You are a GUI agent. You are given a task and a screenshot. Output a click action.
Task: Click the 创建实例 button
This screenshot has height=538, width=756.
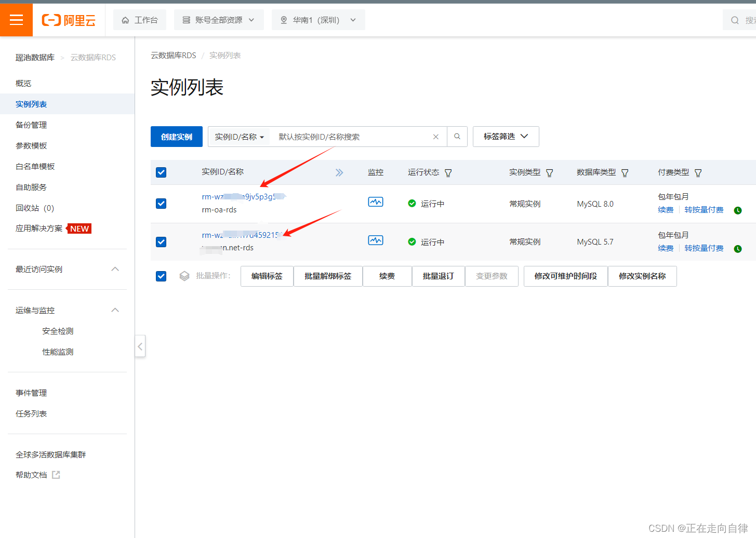click(177, 137)
